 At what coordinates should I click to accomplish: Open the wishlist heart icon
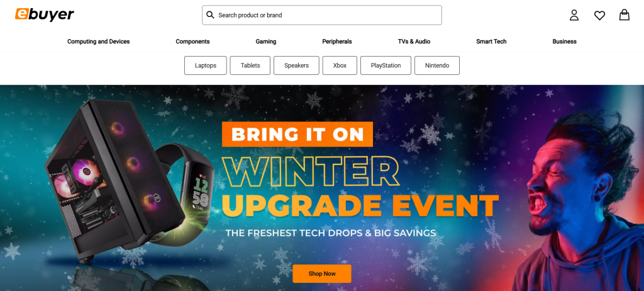pyautogui.click(x=599, y=16)
